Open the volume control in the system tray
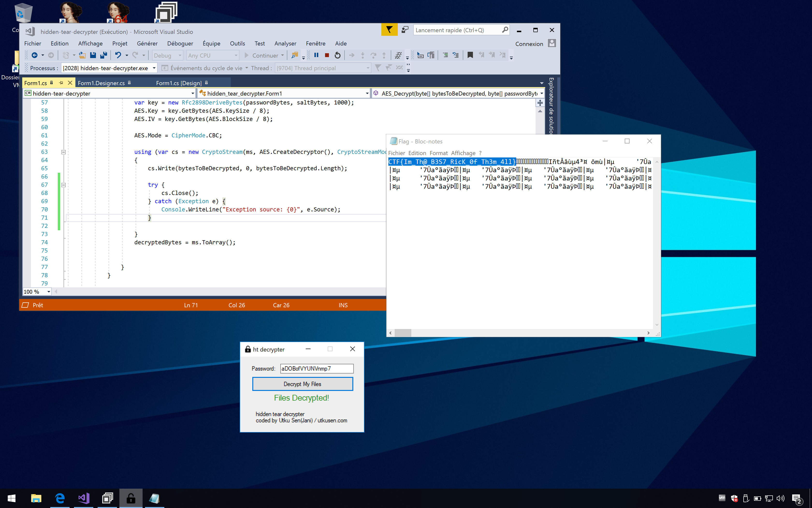Viewport: 812px width, 508px height. tap(780, 498)
